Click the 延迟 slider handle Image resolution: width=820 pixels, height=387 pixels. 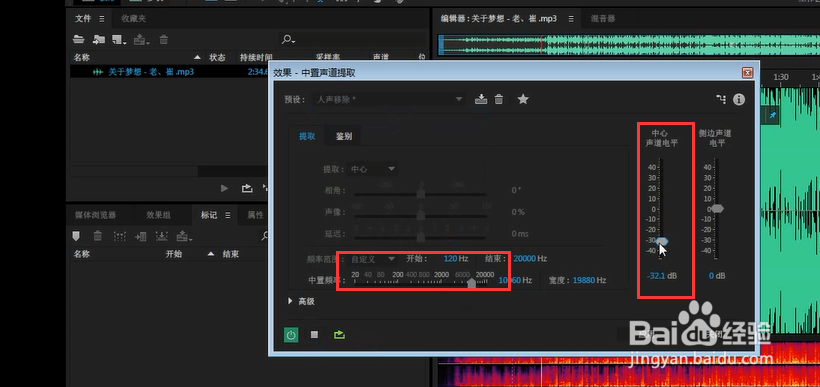420,237
